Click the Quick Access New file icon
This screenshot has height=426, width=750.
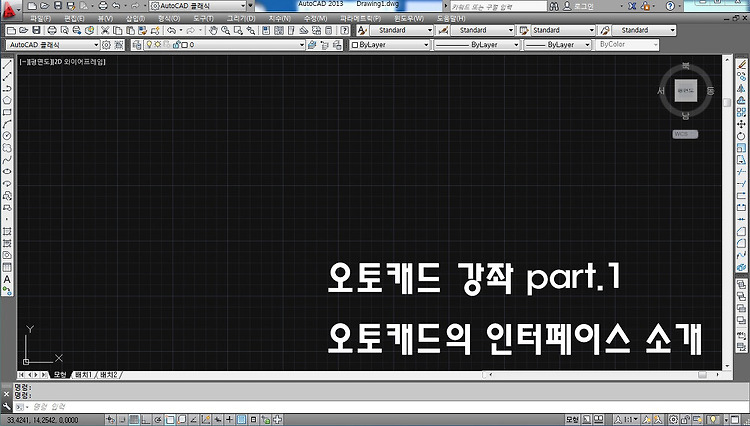(x=32, y=6)
